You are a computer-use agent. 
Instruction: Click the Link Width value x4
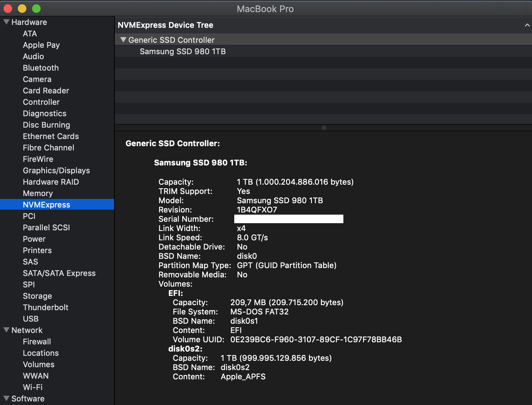tap(241, 228)
